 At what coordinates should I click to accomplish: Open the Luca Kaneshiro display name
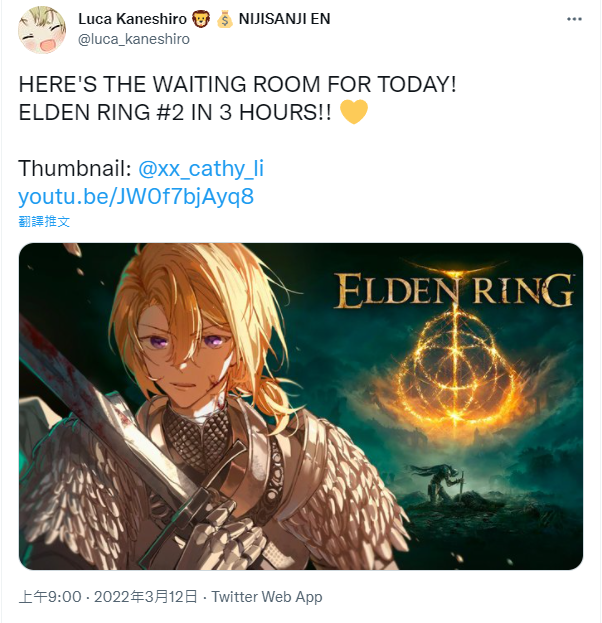pos(132,19)
